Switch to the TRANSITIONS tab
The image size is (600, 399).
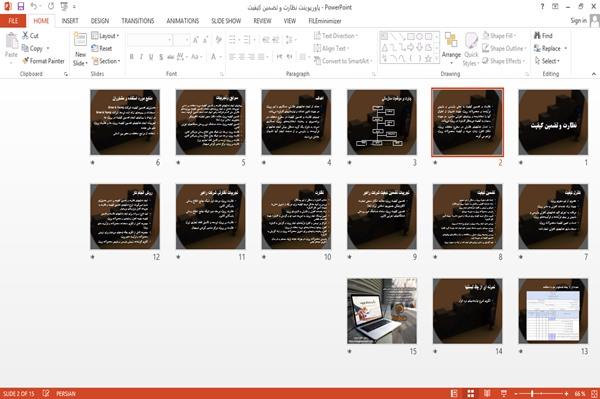[x=138, y=21]
